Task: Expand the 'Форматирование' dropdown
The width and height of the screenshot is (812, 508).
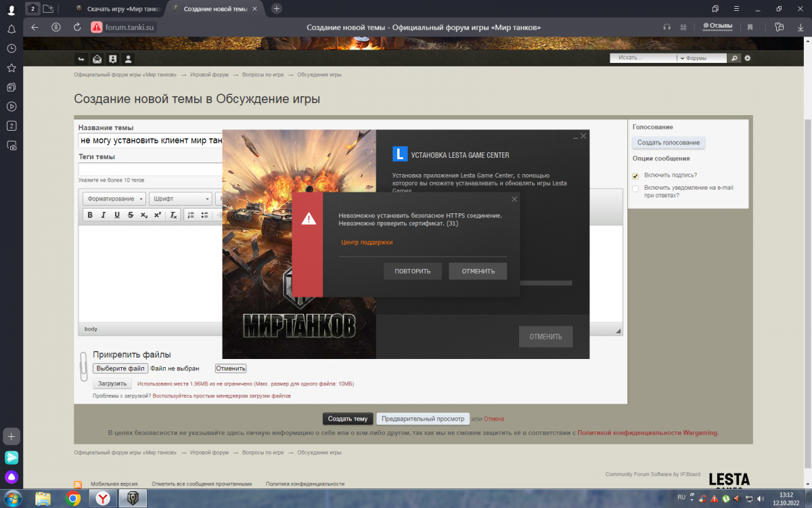Action: 114,198
